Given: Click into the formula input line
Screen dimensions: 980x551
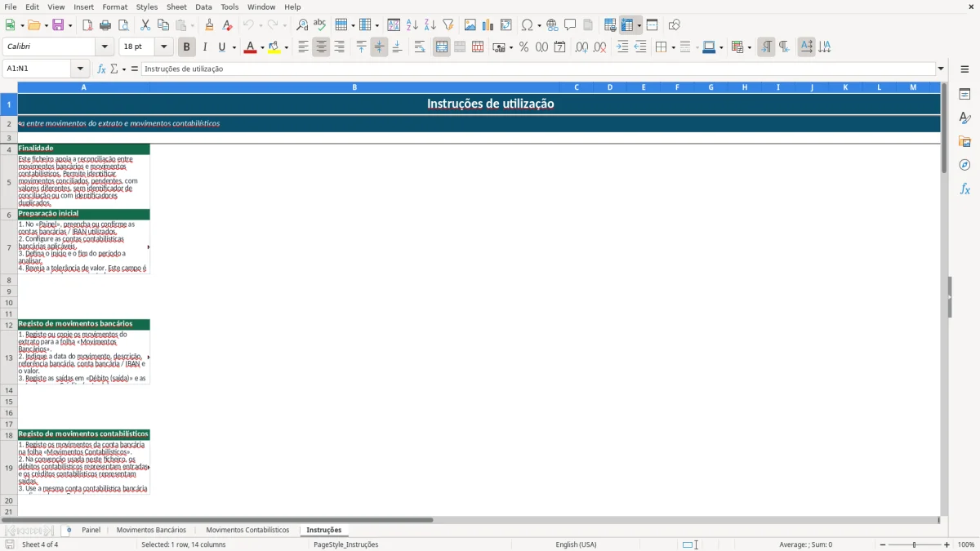Looking at the screenshot, I should click(538, 69).
